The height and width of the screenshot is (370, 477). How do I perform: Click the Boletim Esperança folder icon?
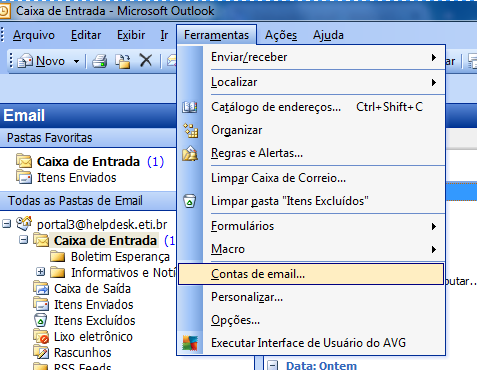click(x=58, y=257)
